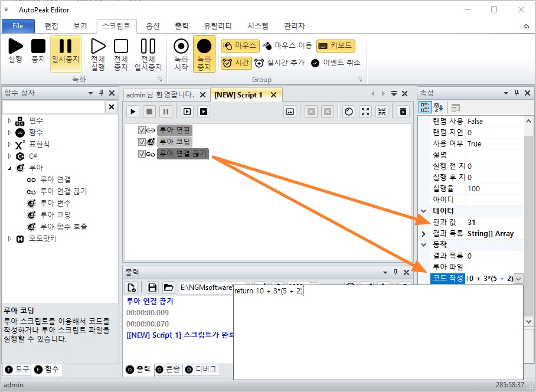Switch to the 옵션 ribbon tab
The width and height of the screenshot is (536, 392).
click(x=153, y=26)
